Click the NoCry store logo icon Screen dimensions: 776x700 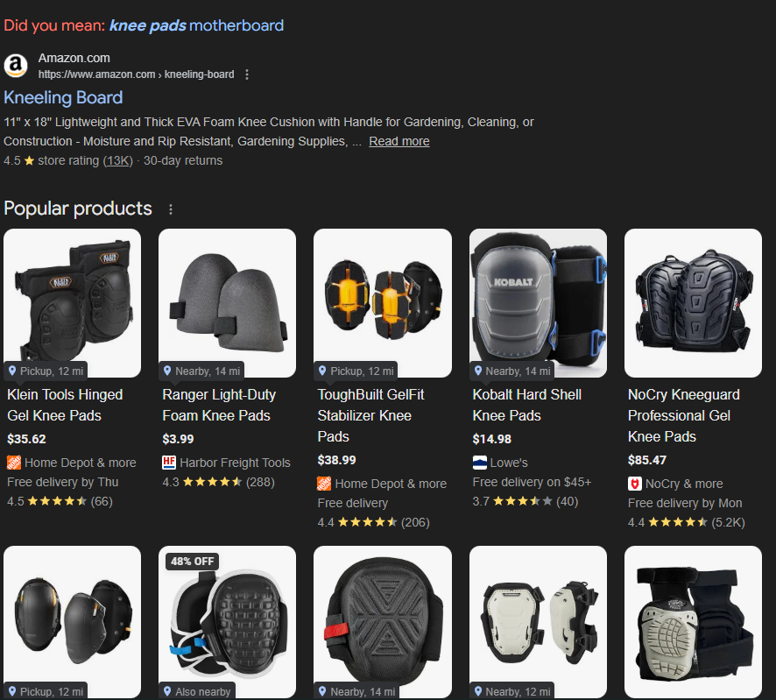tap(634, 484)
